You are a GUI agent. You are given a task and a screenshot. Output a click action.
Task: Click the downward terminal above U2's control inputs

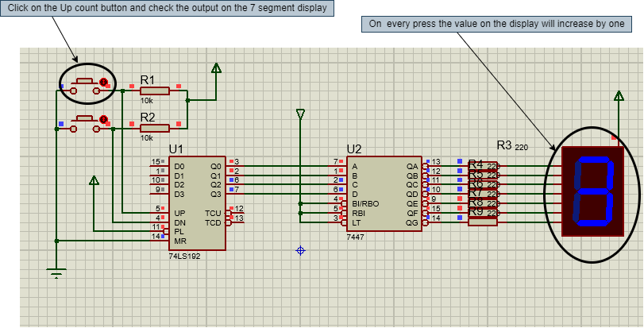point(300,115)
